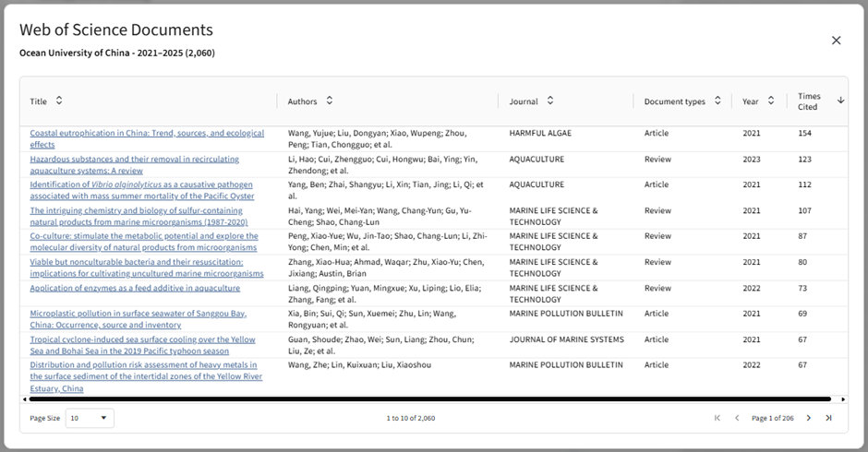Open 'Distribution and pollution risk assessment' link
Image resolution: width=868 pixels, height=452 pixels.
[146, 376]
